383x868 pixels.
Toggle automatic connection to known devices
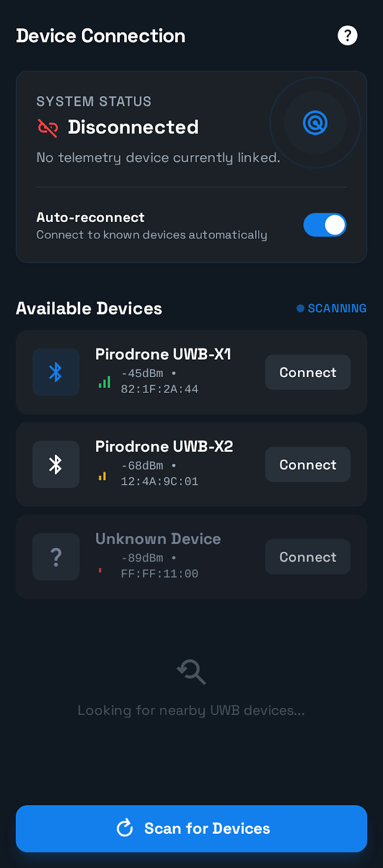coord(325,225)
